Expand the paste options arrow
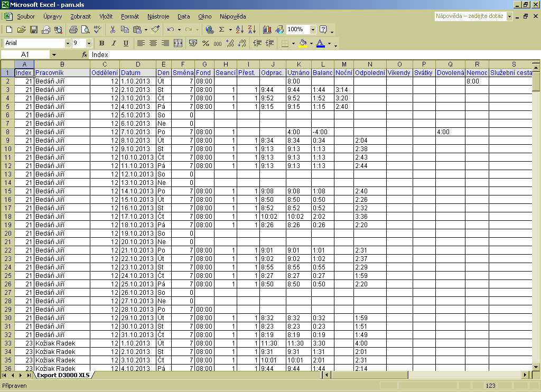This screenshot has width=541, height=392. [146, 30]
